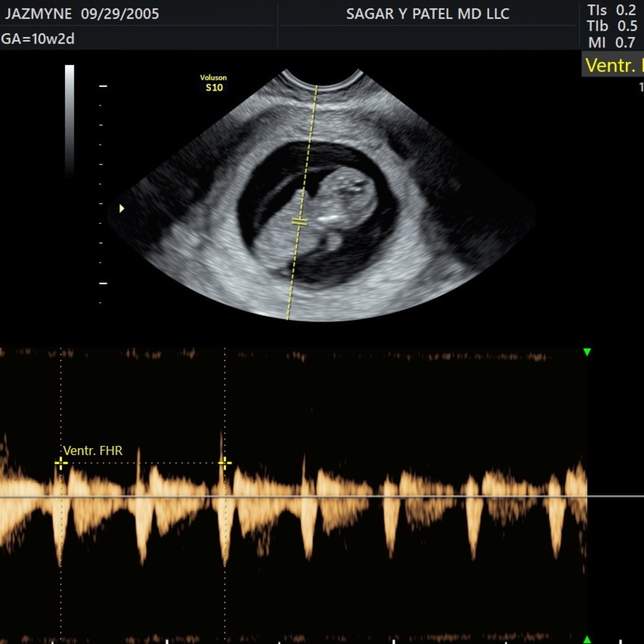Click the TIb 0.5 thermal index

(x=612, y=26)
